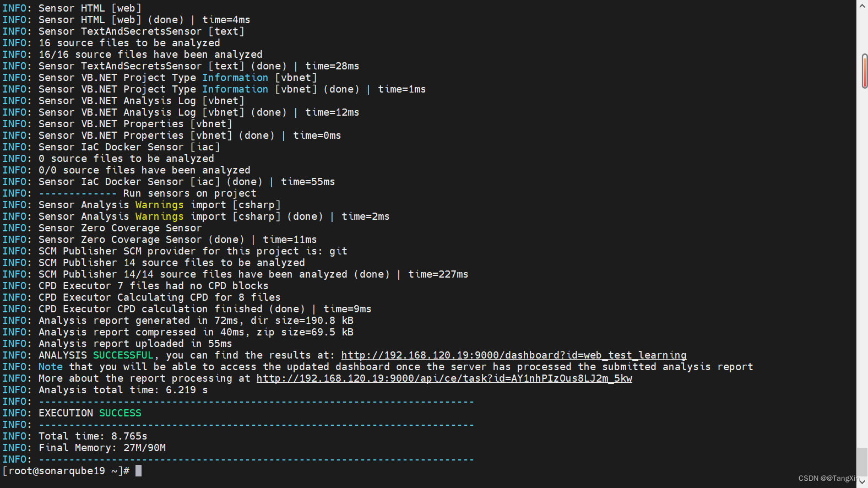Open the web_test_learning dashboard URL
Image resolution: width=868 pixels, height=488 pixels.
pos(514,355)
